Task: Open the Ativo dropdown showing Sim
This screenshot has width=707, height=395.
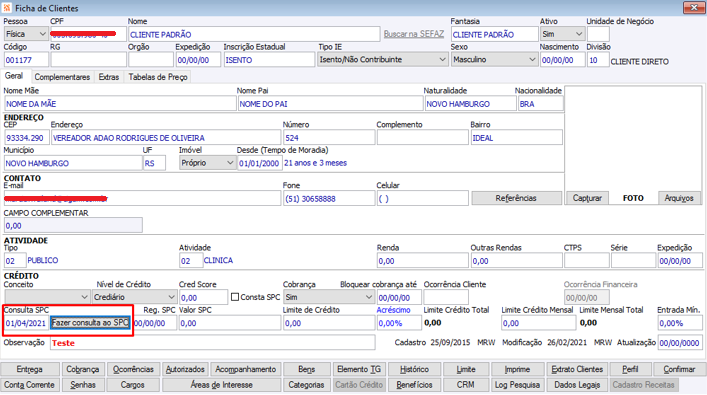Action: tap(562, 34)
